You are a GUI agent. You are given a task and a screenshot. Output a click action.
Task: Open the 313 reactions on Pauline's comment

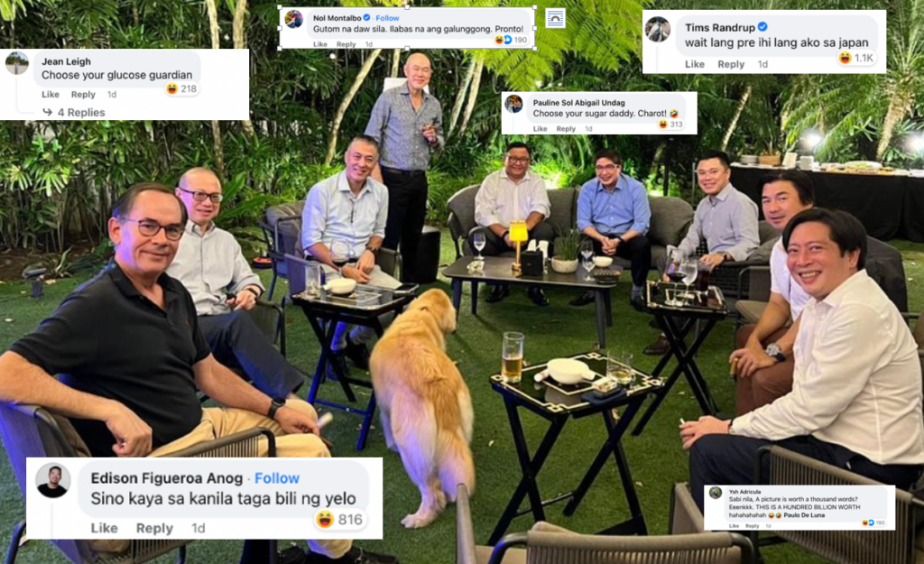[x=670, y=125]
